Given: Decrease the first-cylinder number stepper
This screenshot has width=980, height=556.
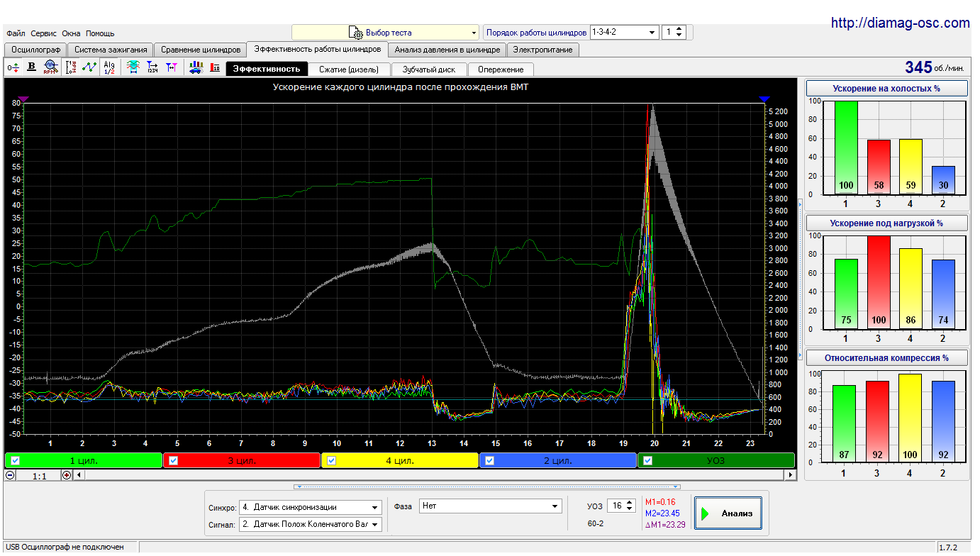Looking at the screenshot, I should click(679, 36).
